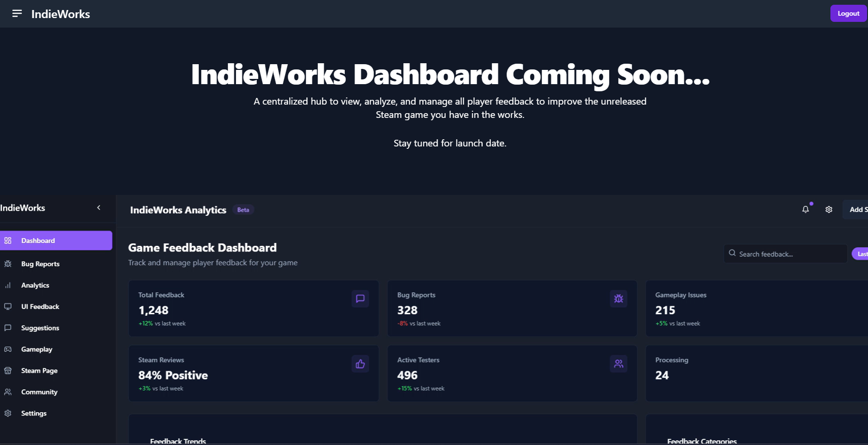This screenshot has height=445, width=868.
Task: Click the Active Testers value 496
Action: point(408,376)
